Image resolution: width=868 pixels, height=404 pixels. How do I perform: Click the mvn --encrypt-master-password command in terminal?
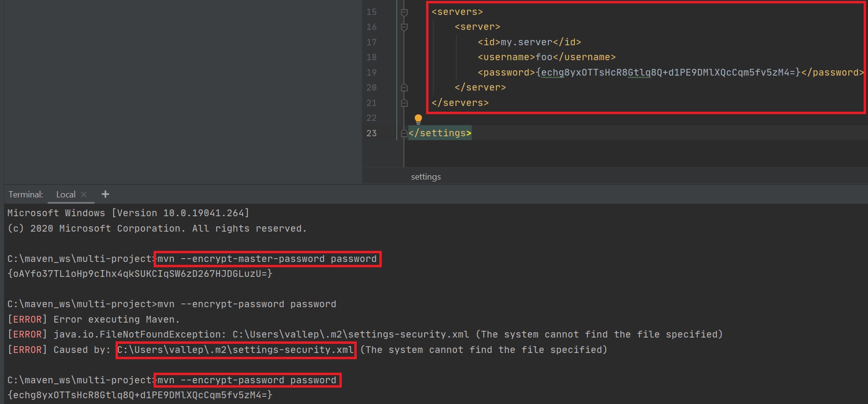click(x=267, y=259)
